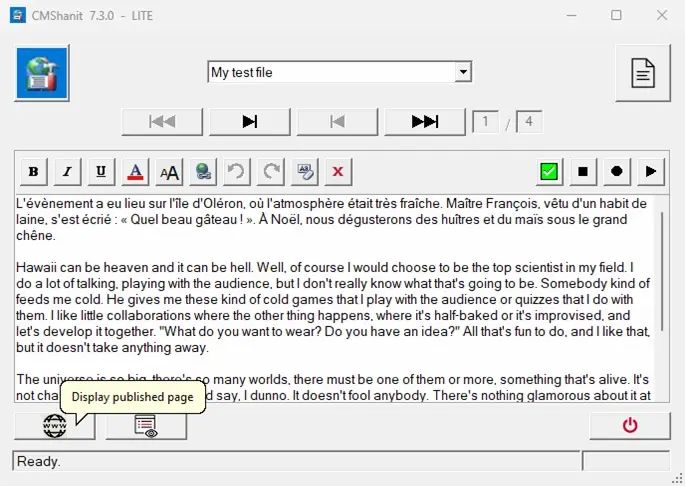Display published page with www button

[54, 425]
